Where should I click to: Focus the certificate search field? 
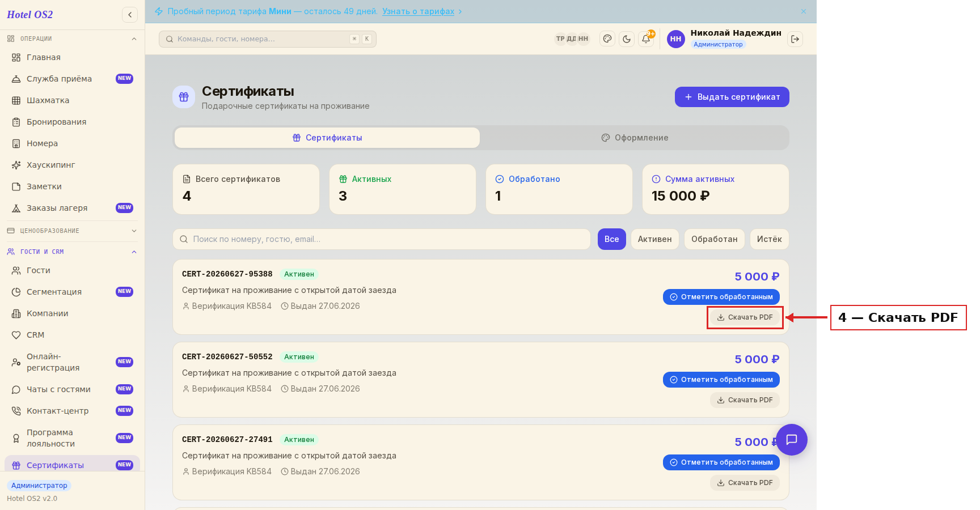[x=382, y=239]
